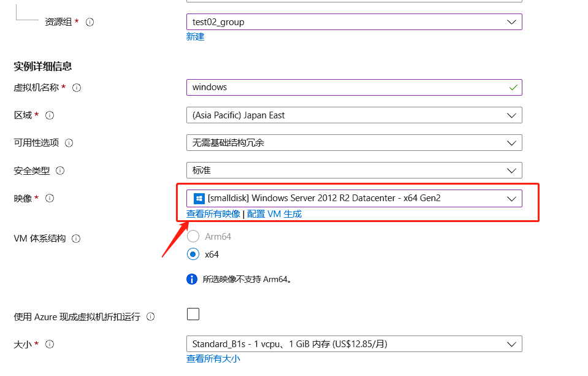588x376 pixels.
Task: Click info icon beside 映像
Action: point(50,198)
